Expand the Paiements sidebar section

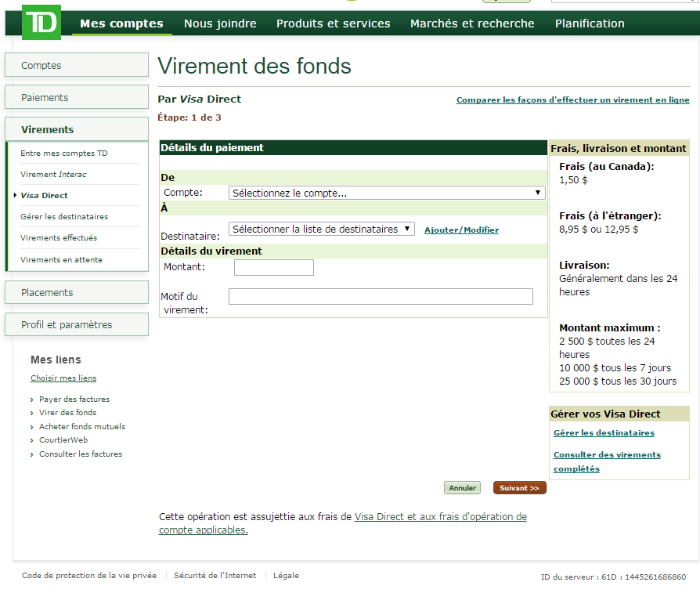pos(77,97)
